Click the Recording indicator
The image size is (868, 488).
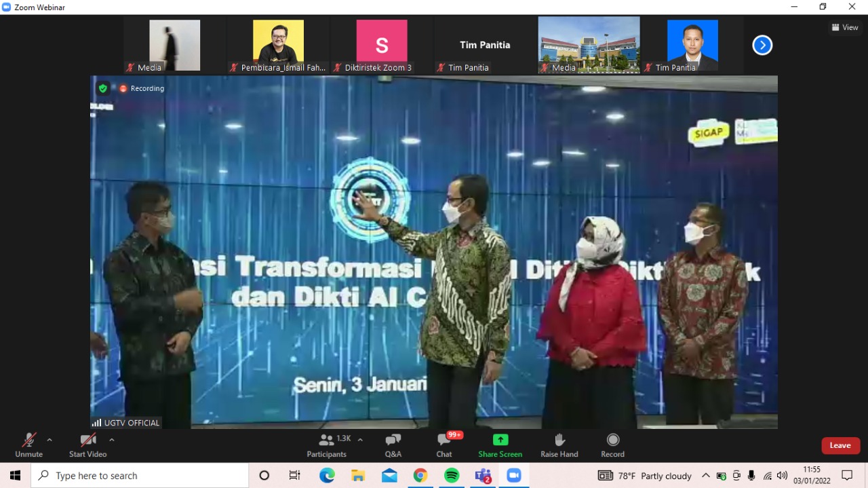(x=142, y=88)
